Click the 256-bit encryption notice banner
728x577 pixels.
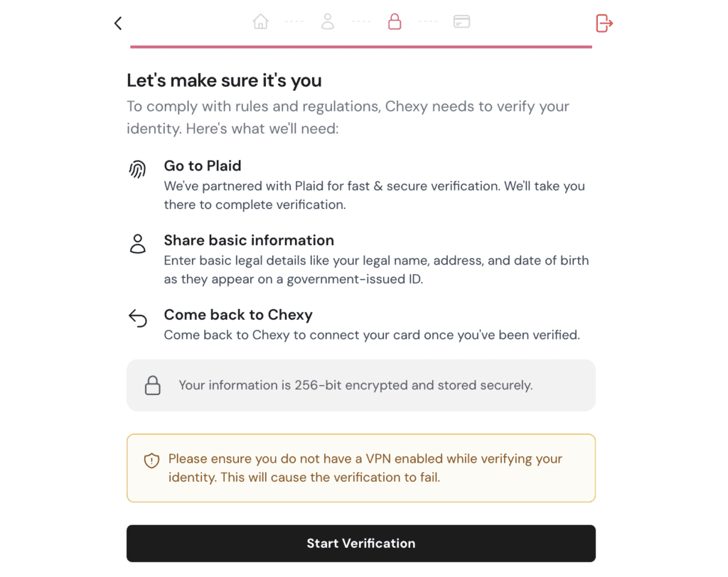pyautogui.click(x=360, y=385)
